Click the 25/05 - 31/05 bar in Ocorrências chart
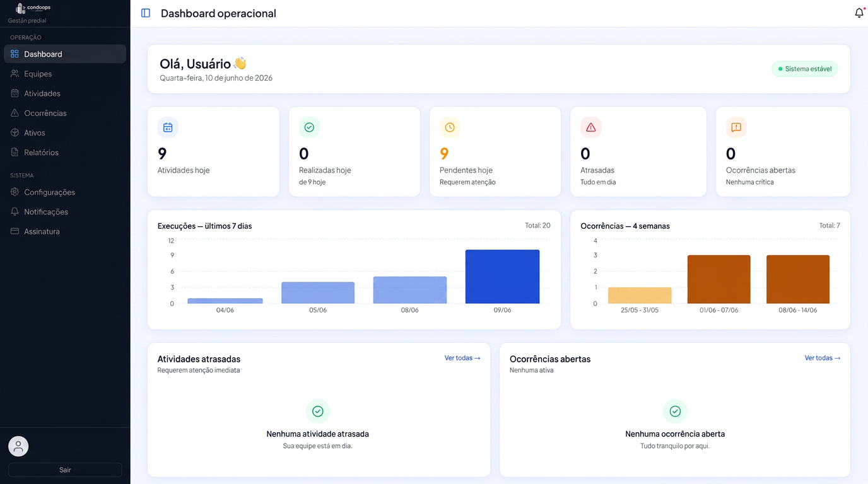 (x=640, y=296)
